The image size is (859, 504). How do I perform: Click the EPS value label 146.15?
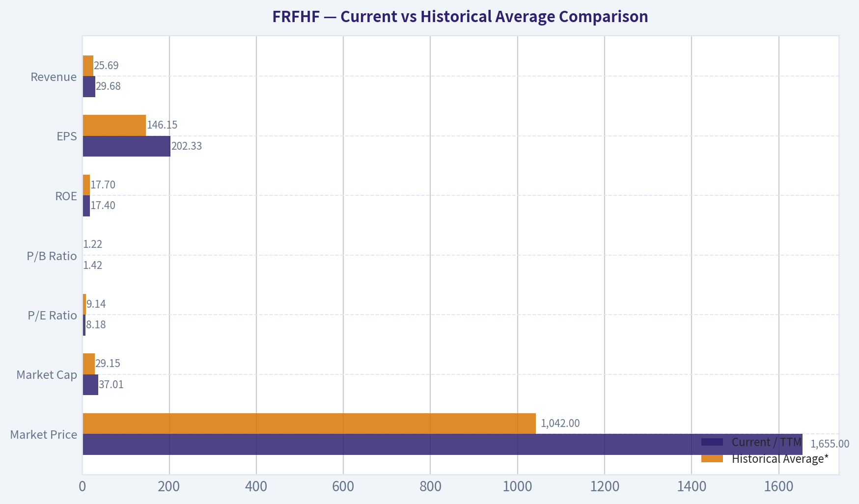(x=162, y=125)
